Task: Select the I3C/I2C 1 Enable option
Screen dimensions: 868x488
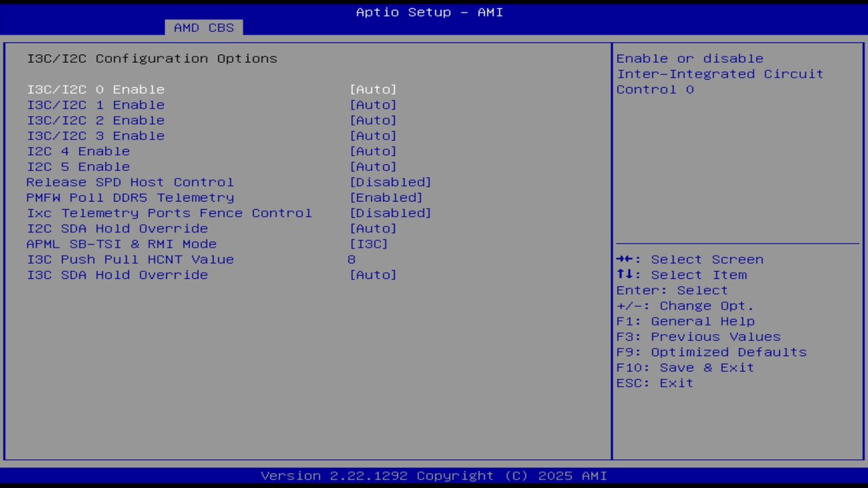Action: point(96,105)
